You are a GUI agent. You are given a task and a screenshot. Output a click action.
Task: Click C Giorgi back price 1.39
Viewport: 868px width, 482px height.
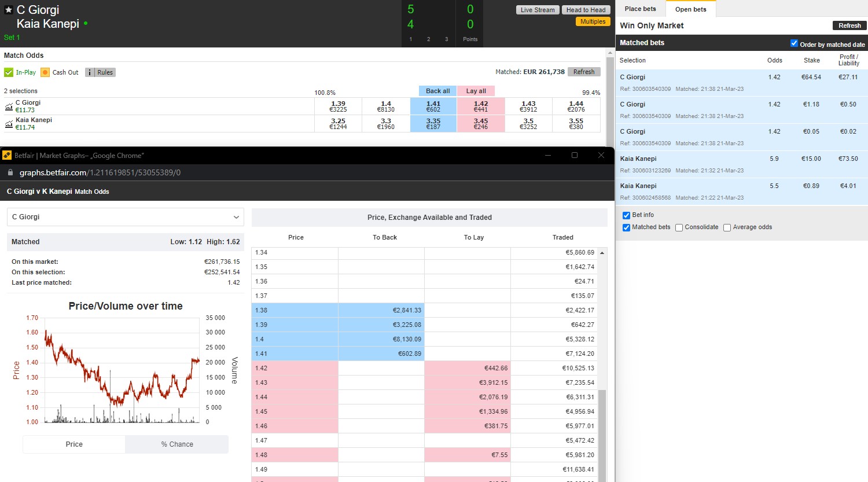[x=339, y=106]
